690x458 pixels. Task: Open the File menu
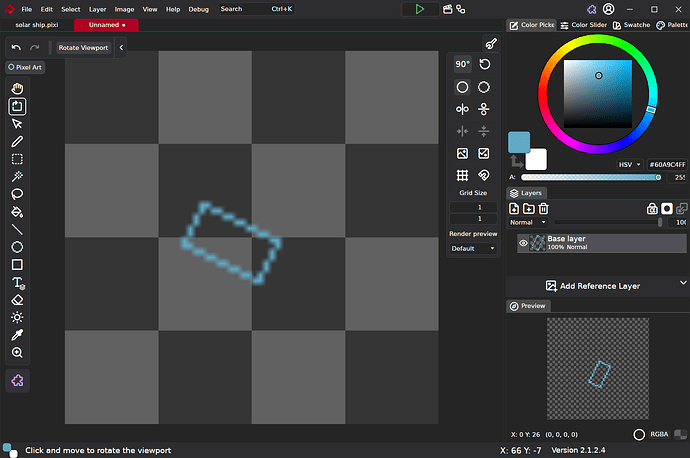(x=26, y=9)
